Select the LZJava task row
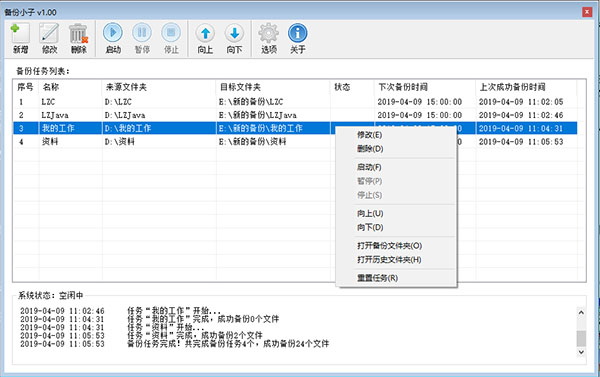600x377 pixels. coord(295,115)
